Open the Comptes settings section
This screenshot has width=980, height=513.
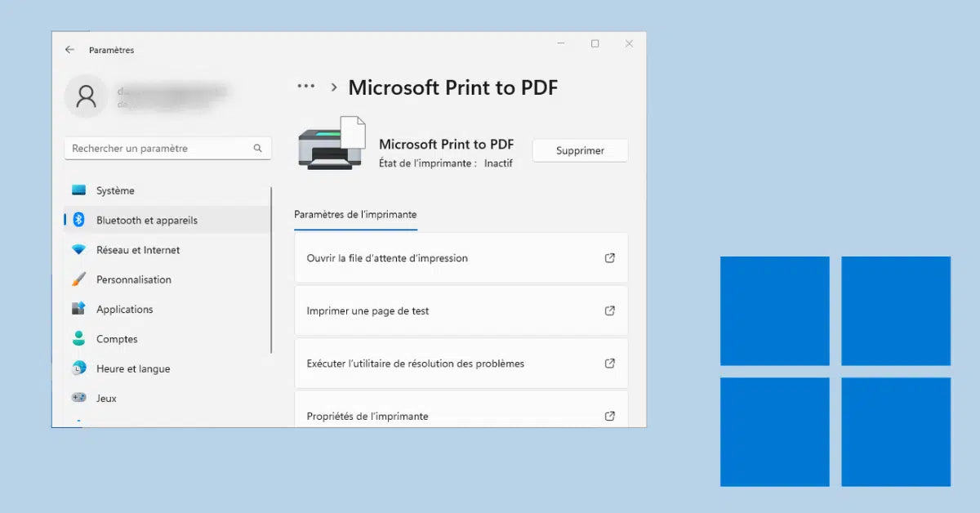pos(117,339)
